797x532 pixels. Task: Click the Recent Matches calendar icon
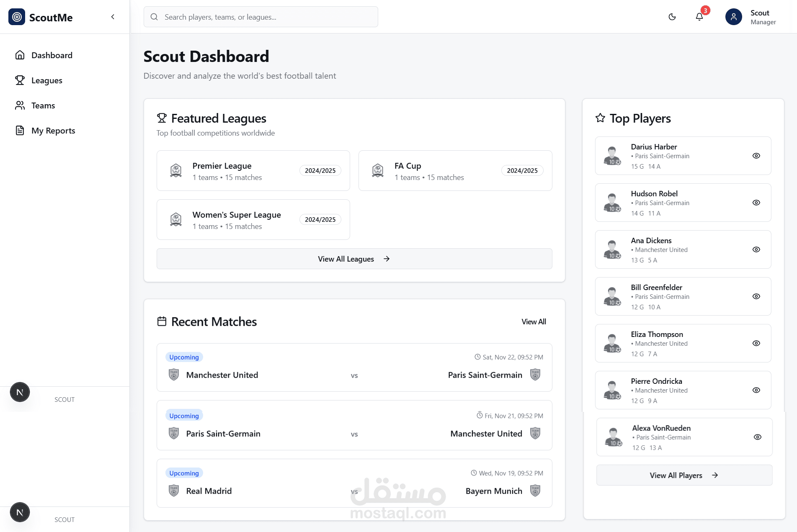tap(162, 321)
